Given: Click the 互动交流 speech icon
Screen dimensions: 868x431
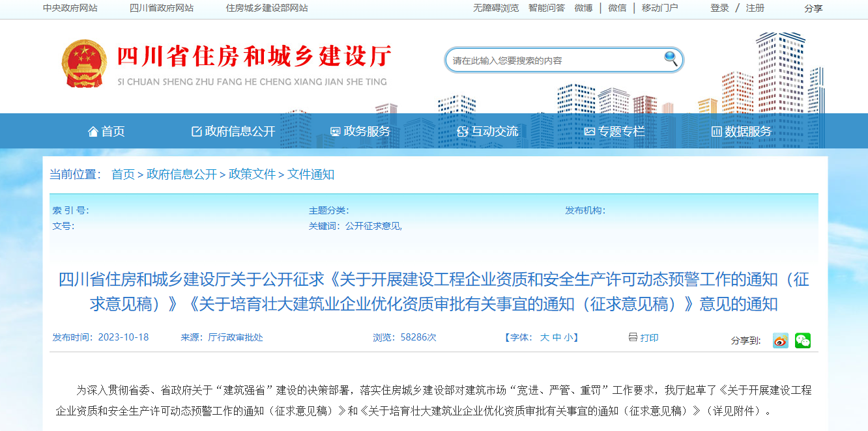Looking at the screenshot, I should click(x=463, y=130).
